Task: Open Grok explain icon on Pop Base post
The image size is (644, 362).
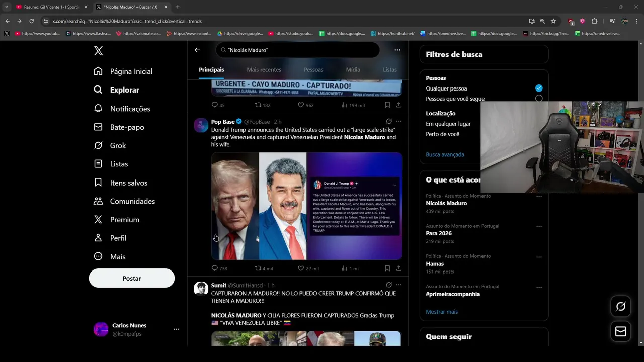Action: 389,121
